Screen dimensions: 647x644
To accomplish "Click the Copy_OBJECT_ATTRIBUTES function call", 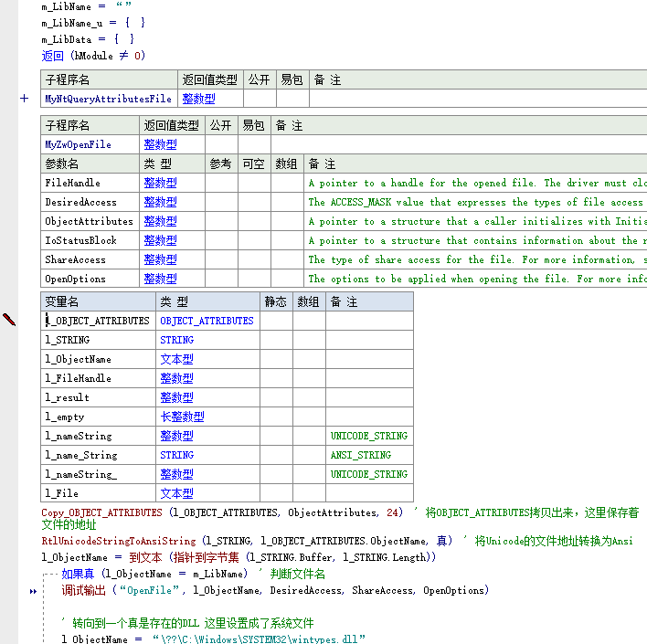I will pos(103,513).
